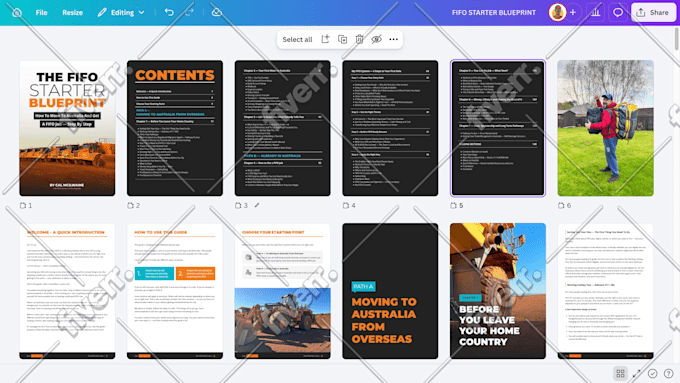Edit page 3 title pencil icon

tap(257, 205)
